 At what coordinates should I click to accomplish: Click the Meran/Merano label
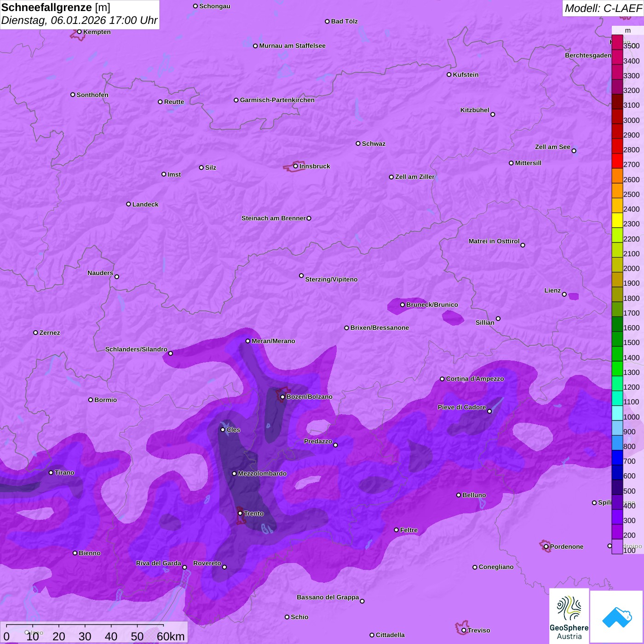pos(273,341)
